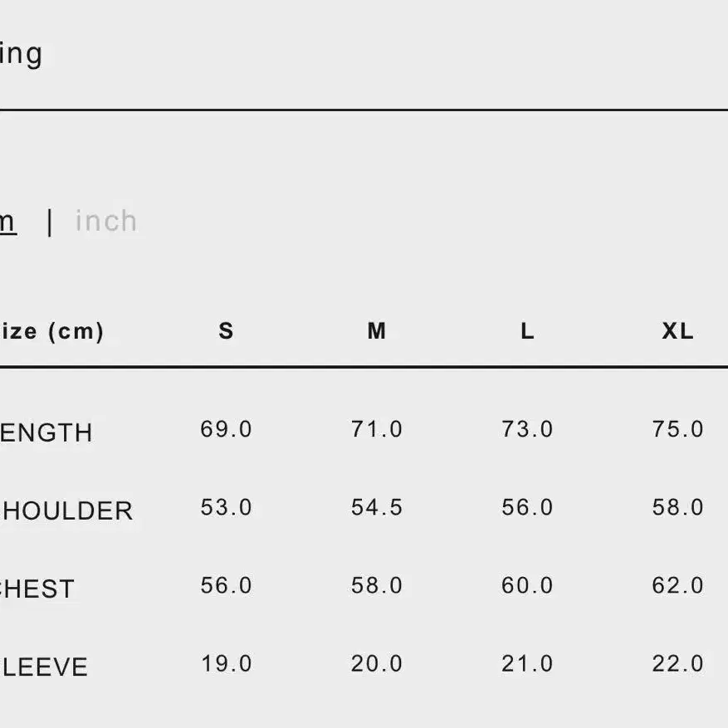Click the 54.5 shoulder value for M
Screen dimensions: 728x728
(377, 507)
